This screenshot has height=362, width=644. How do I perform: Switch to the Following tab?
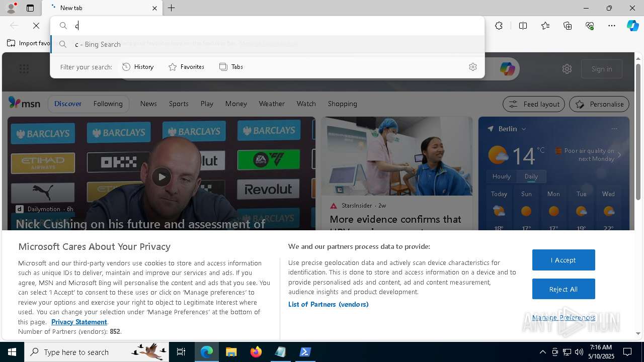click(108, 104)
